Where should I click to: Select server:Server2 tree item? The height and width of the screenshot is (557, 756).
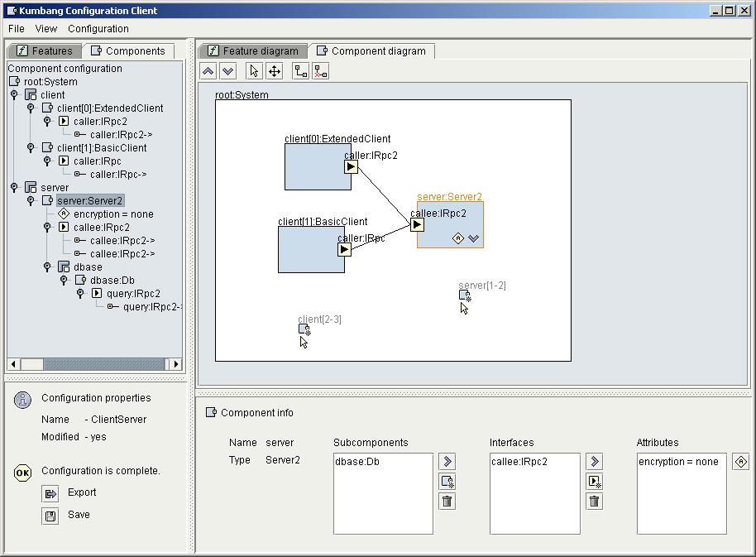pos(89,200)
